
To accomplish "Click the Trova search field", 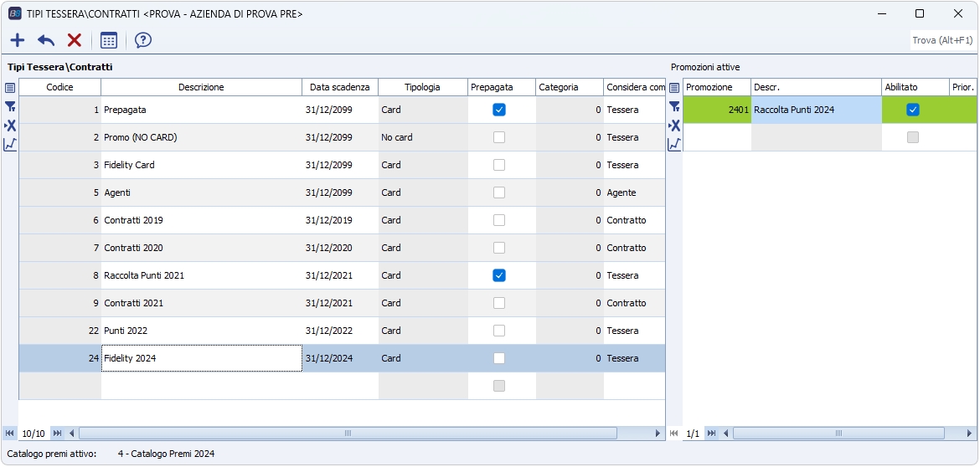I will pos(942,40).
